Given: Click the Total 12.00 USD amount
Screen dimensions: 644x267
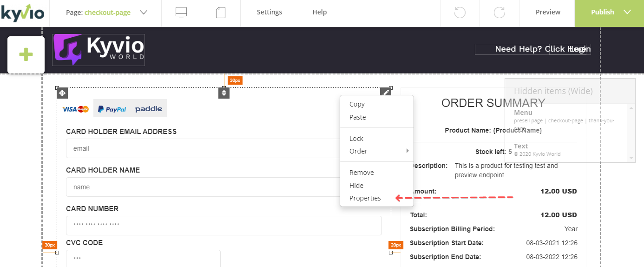Looking at the screenshot, I should coord(559,215).
